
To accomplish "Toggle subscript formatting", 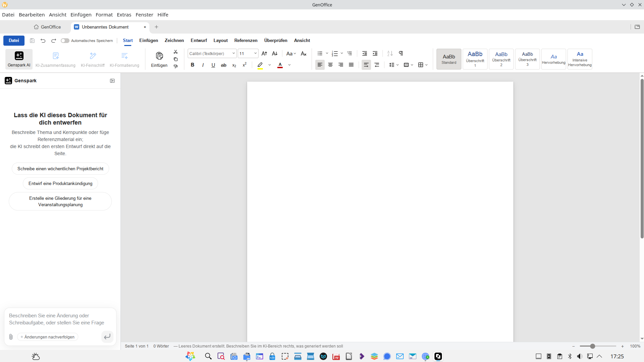I will [x=234, y=65].
